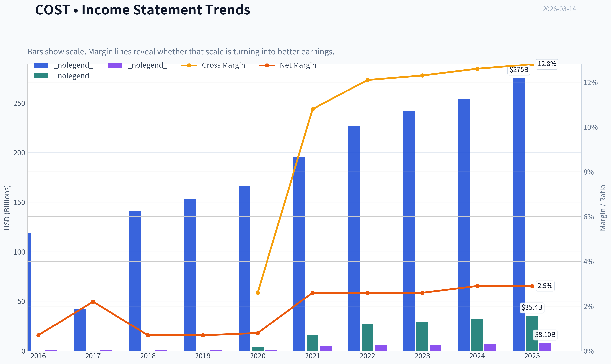Click the 250 left-axis tick label
The image size is (611, 364).
19,103
